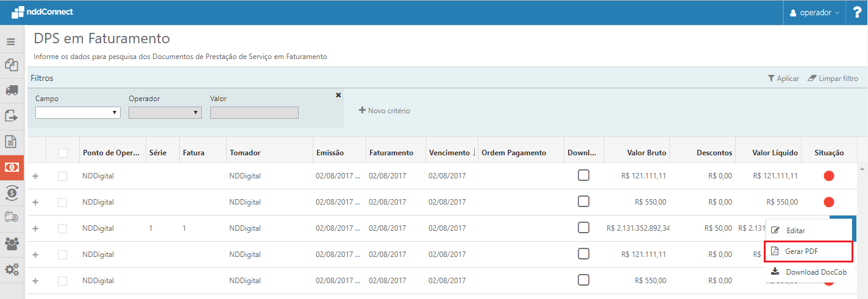Click the truck icon in sidebar
The height and width of the screenshot is (299, 868).
(11, 90)
